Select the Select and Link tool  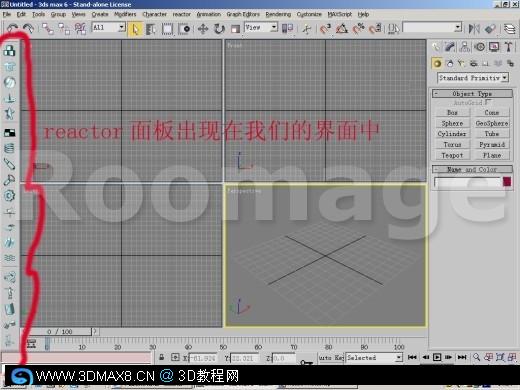point(48,29)
